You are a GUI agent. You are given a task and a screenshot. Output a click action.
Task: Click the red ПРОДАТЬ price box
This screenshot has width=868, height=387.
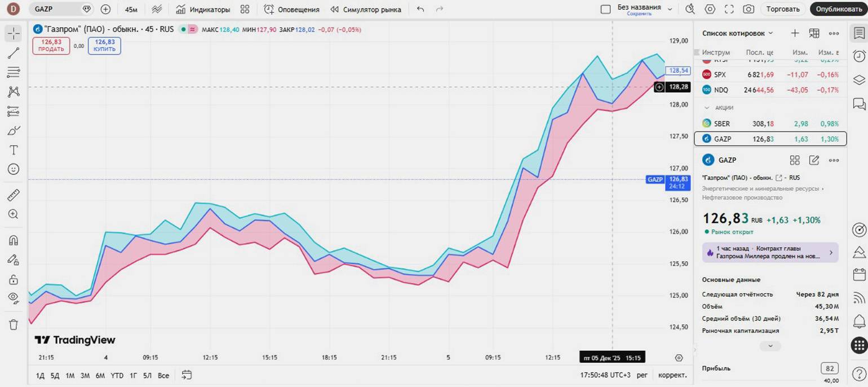tap(51, 46)
